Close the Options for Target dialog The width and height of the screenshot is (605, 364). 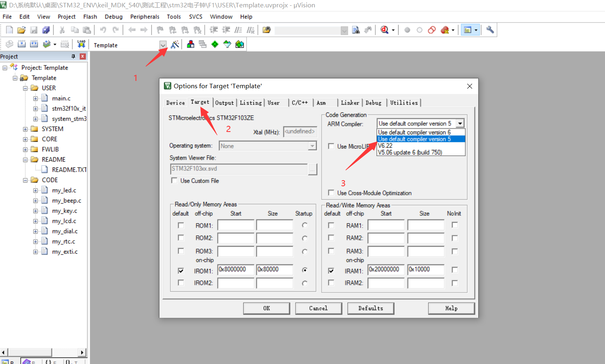(470, 86)
